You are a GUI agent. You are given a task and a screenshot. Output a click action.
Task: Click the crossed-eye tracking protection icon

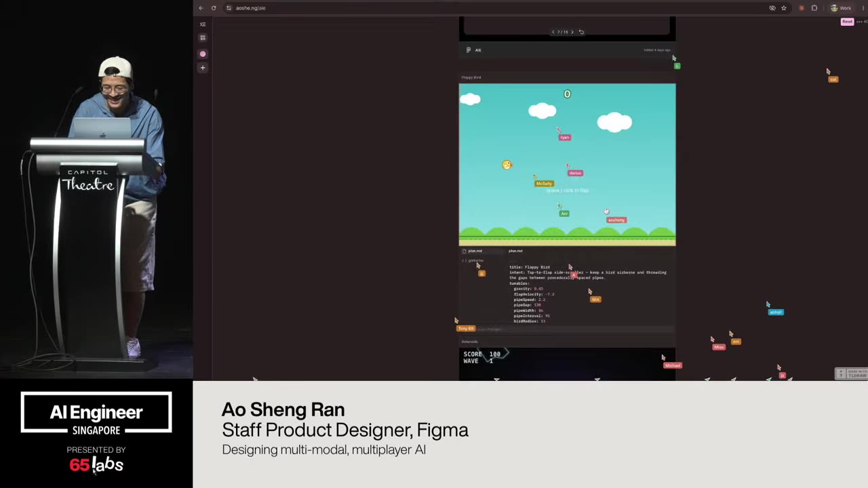[x=772, y=8]
